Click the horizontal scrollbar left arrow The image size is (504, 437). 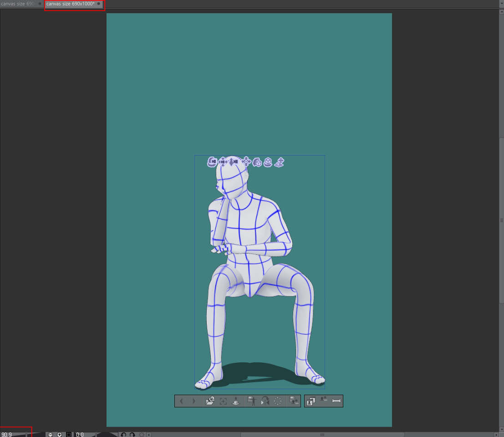click(x=149, y=435)
